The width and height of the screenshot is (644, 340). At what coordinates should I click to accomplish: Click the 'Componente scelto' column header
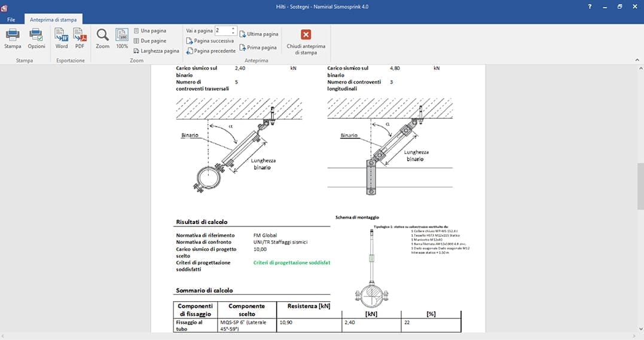pos(247,310)
